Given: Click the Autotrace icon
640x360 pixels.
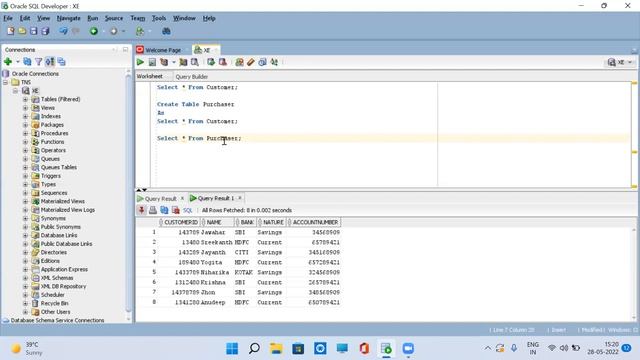Looking at the screenshot, I should [183, 62].
